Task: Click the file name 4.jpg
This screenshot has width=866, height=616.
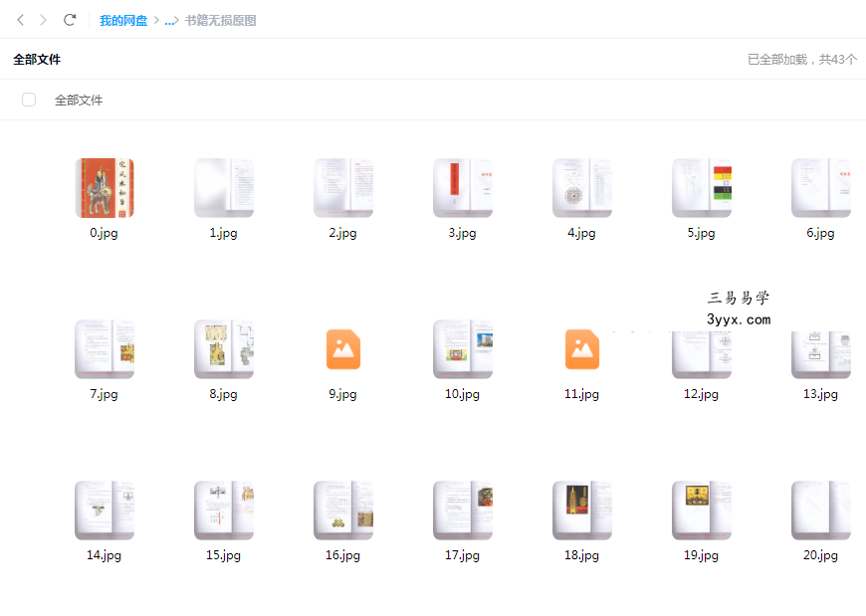Action: point(581,233)
